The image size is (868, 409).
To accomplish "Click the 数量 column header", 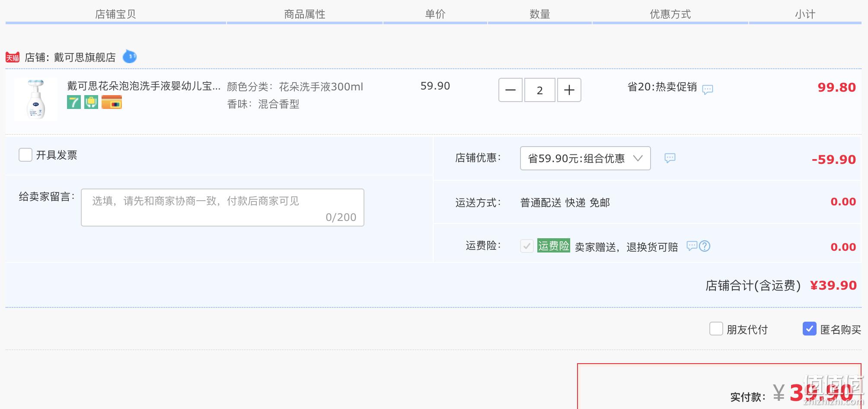I will pos(540,14).
